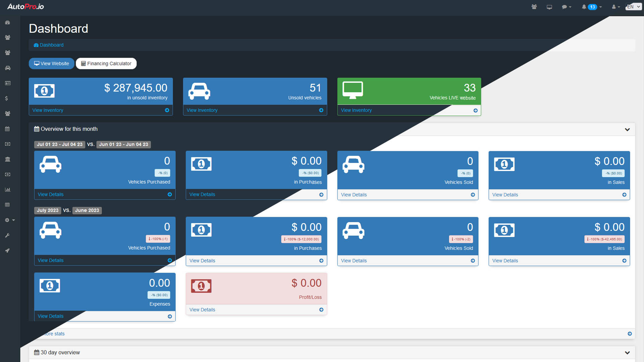The image size is (644, 362).
Task: Click the monitor icon in top bar
Action: 549,7
